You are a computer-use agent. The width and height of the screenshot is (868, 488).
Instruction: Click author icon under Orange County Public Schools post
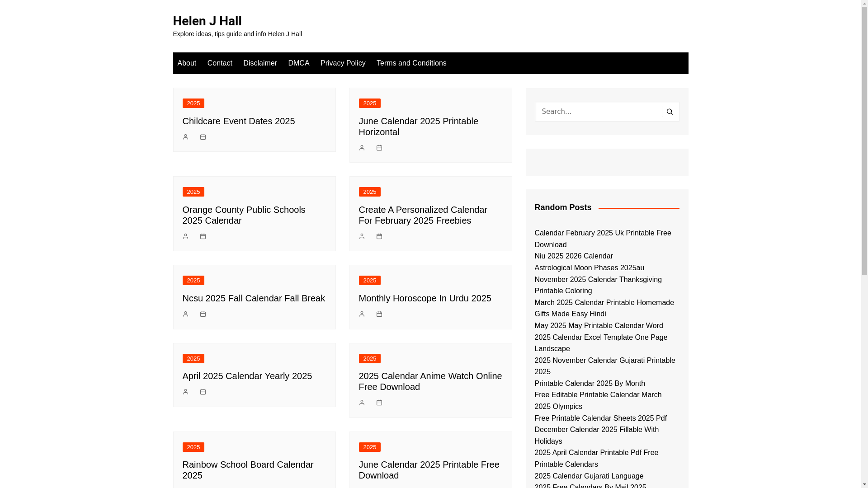185,236
